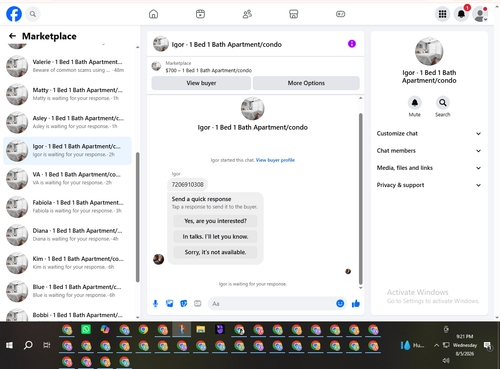Click the $700 - 1 Bed 1 Bath listing title
This screenshot has height=369, width=500.
[209, 70]
